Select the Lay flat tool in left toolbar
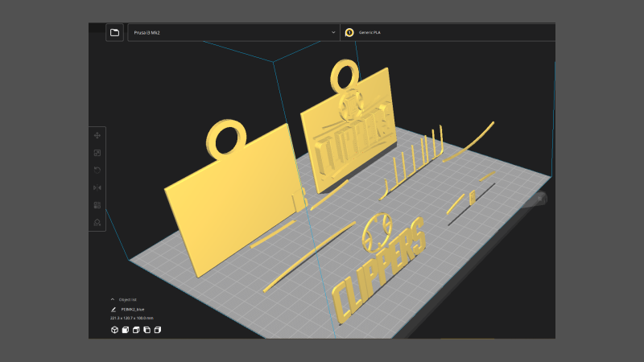Image resolution: width=644 pixels, height=362 pixels. point(97,222)
